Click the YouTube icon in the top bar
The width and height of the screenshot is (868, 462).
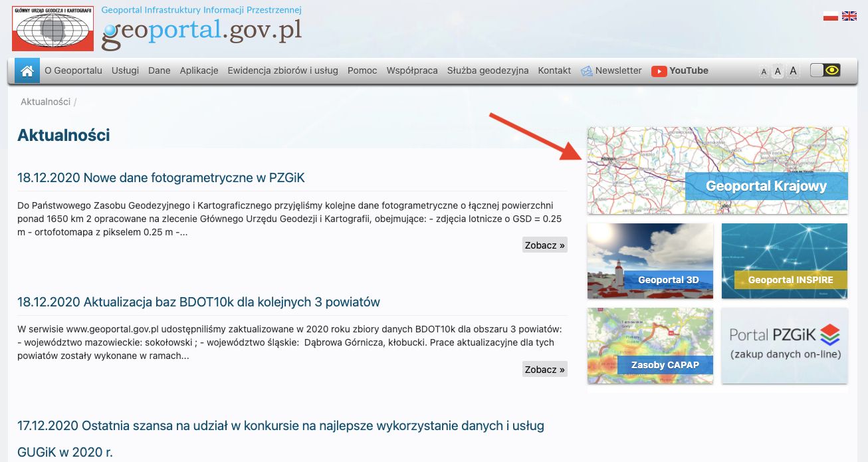tap(658, 70)
